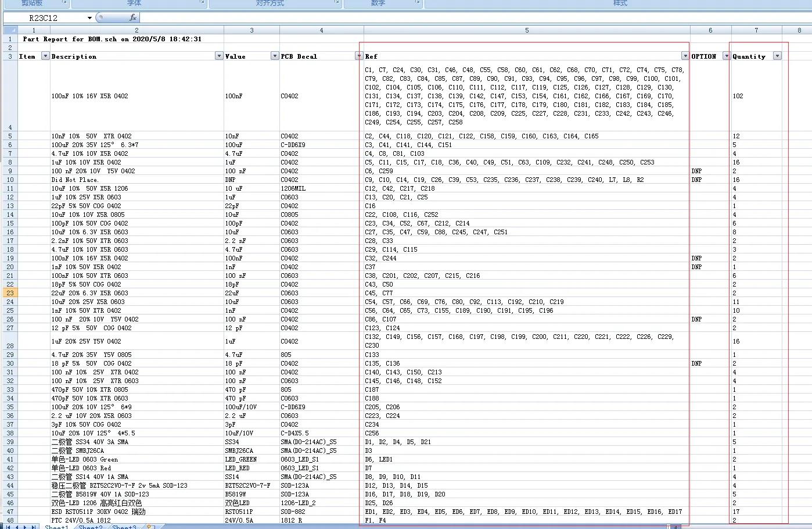Open the OPTION column filter dropdown
This screenshot has height=529, width=812.
click(x=726, y=56)
